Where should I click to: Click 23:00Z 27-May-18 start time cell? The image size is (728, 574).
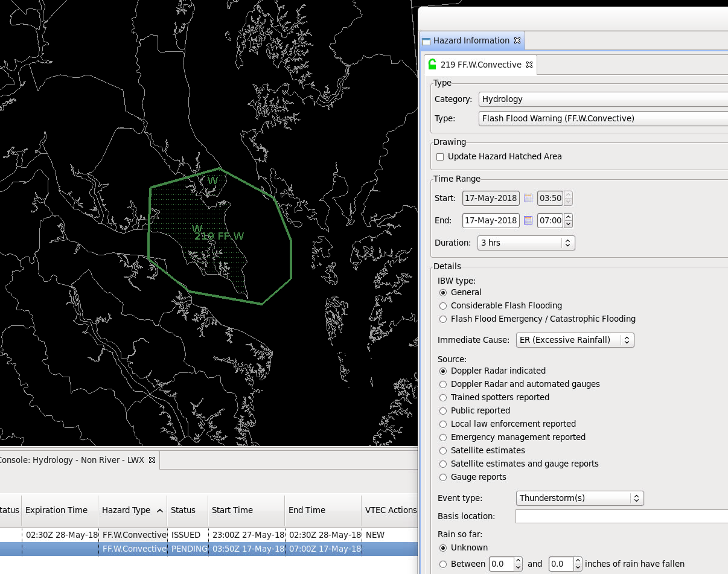coord(246,535)
